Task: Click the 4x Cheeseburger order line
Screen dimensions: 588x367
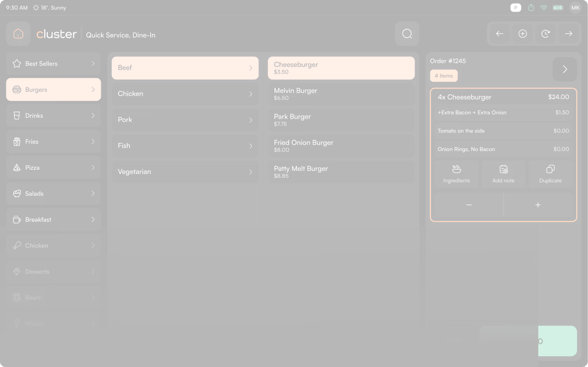Action: point(503,97)
